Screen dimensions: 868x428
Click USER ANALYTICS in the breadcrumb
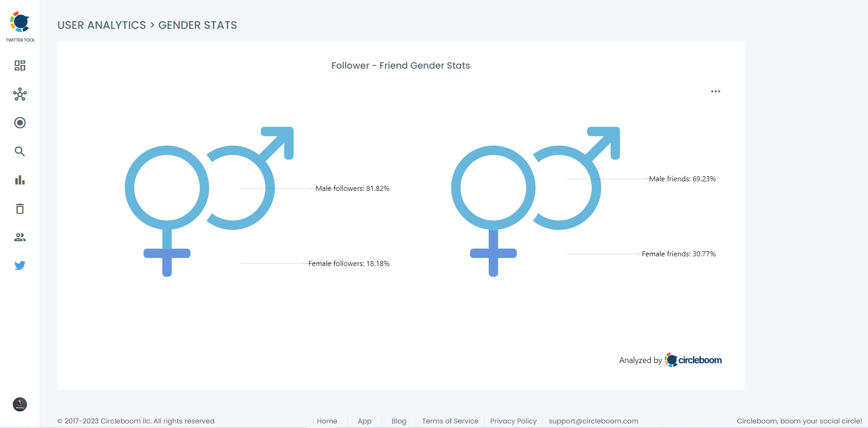pyautogui.click(x=102, y=25)
